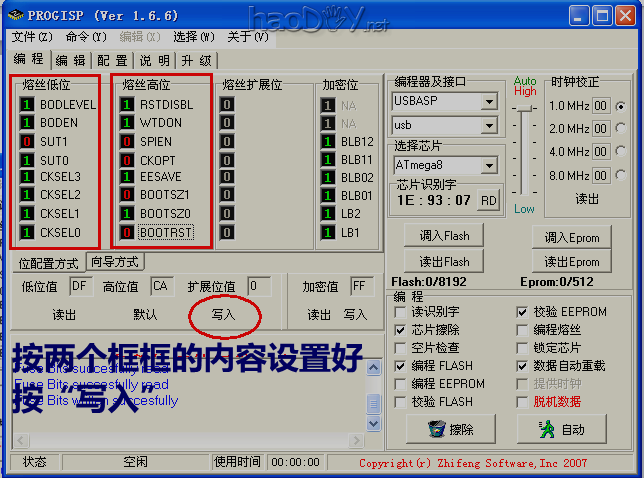
Task: Uncheck the 校验 EEPROM checkbox
Action: (x=523, y=312)
